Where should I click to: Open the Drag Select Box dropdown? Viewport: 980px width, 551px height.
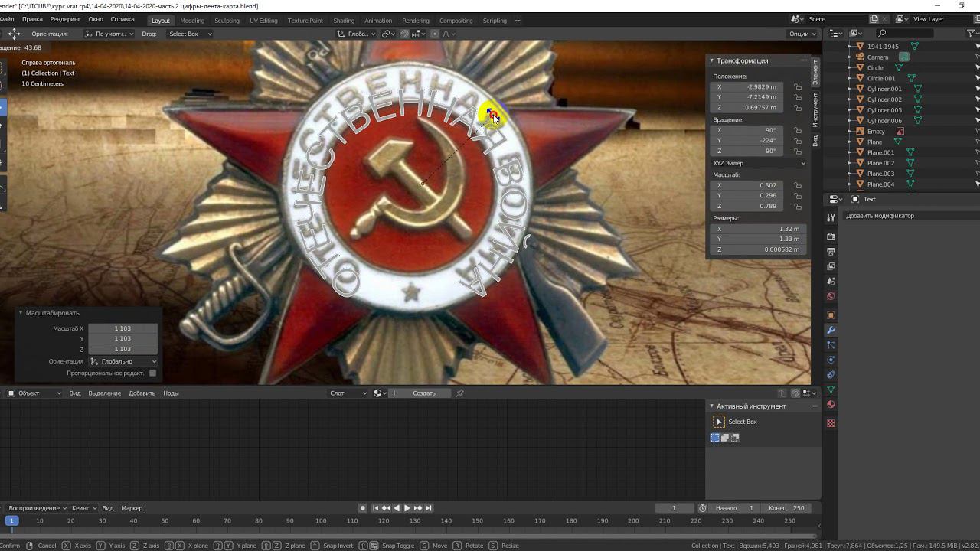[189, 34]
